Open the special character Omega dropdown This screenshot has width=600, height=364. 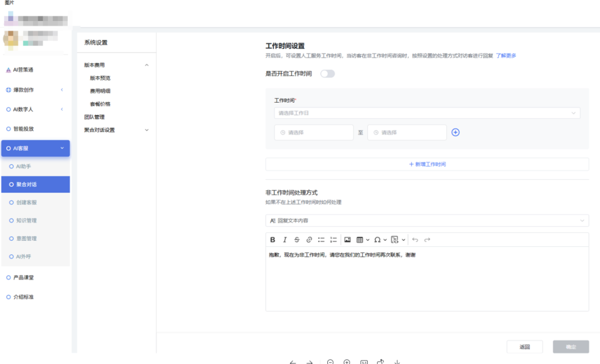(x=380, y=240)
